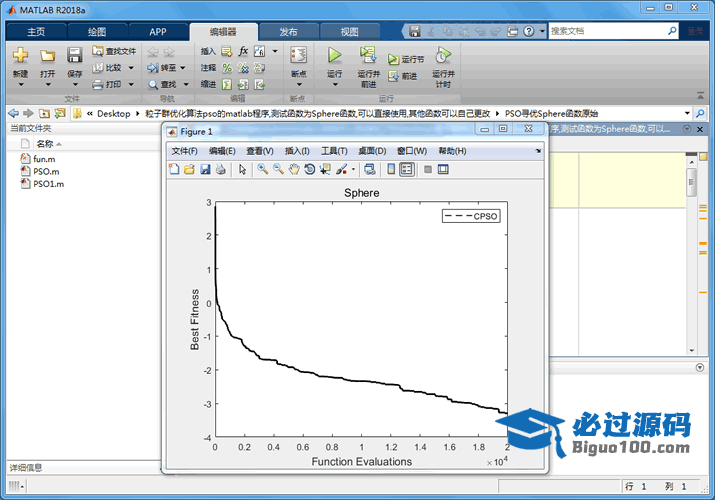The height and width of the screenshot is (500, 715).
Task: Expand the Breakpoints (断点) dropdown arrow
Action: pyautogui.click(x=299, y=85)
